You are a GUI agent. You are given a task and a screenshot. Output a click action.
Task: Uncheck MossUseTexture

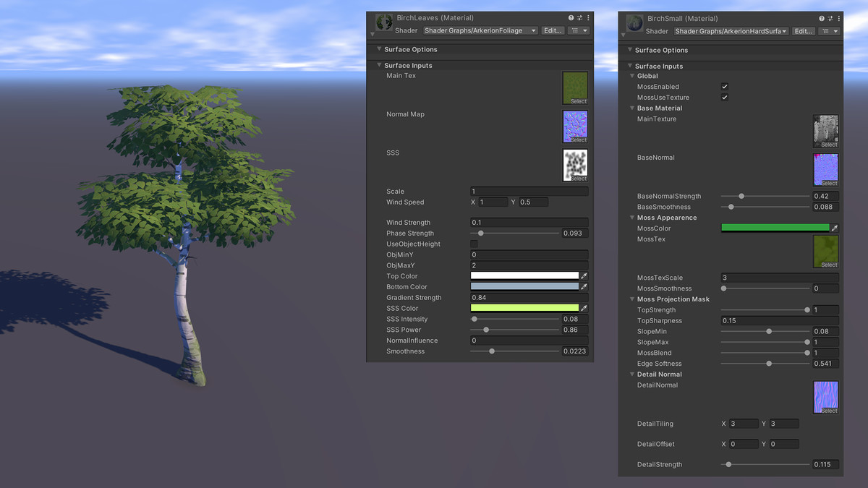[x=724, y=97]
